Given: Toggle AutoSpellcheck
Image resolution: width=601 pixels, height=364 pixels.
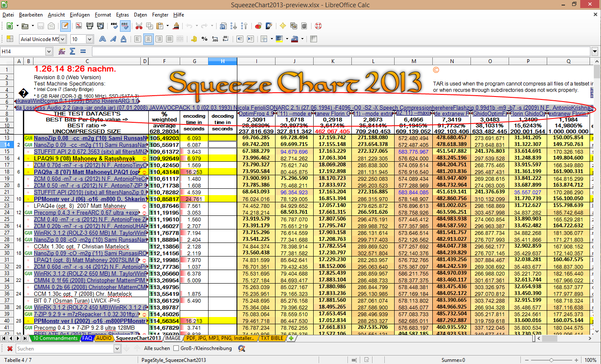Looking at the screenshot, I should (x=125, y=26).
